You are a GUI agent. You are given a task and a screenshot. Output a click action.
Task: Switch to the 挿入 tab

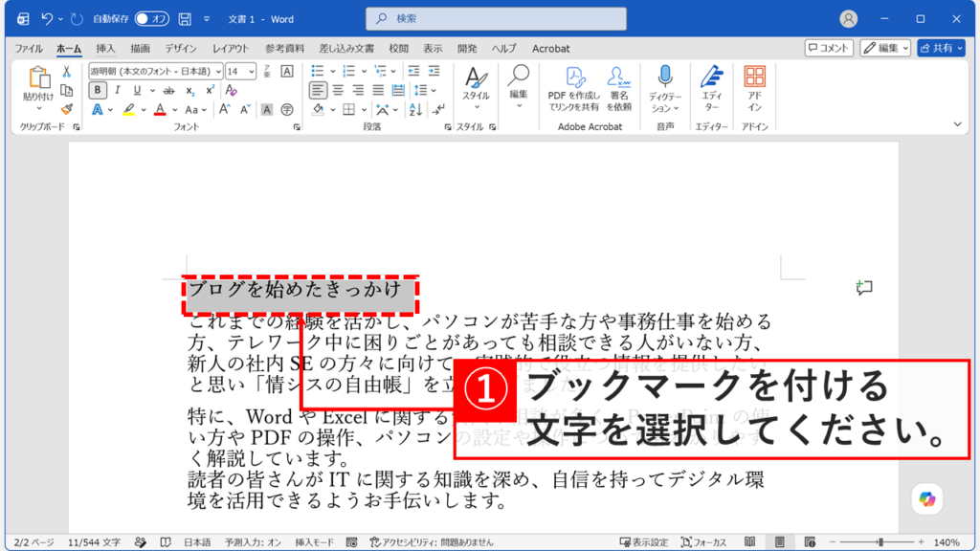click(105, 48)
